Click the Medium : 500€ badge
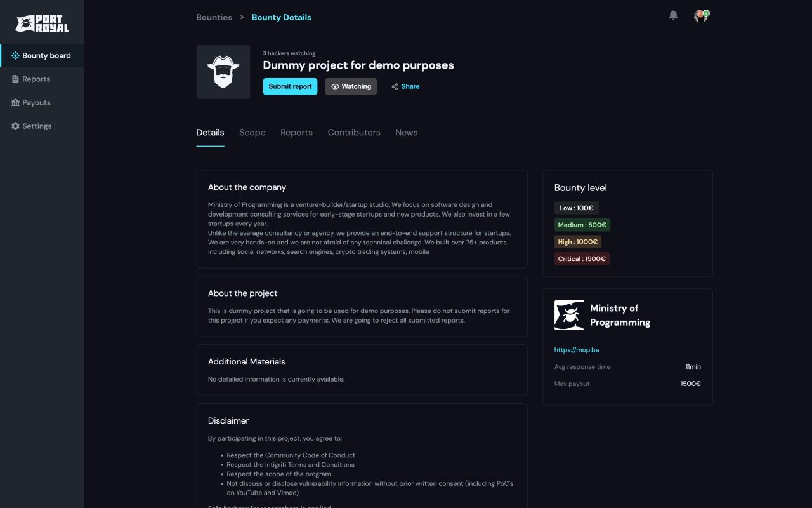 (x=582, y=225)
